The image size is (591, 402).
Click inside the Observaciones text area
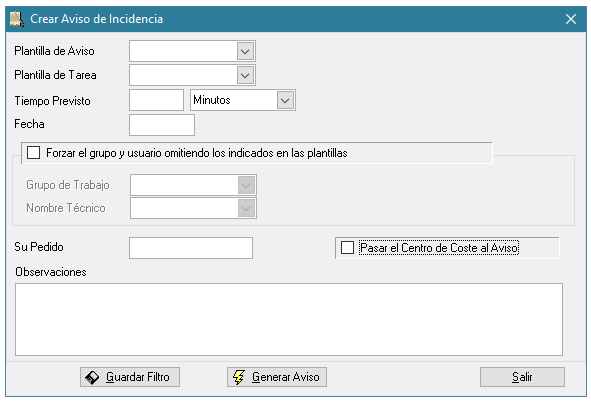[289, 319]
